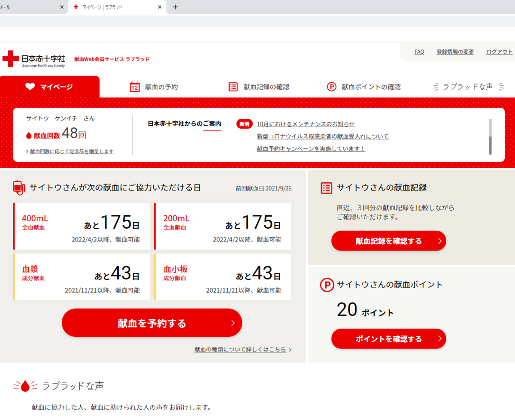The image size is (515, 420).
Task: Click the P circle icon beside サイトウさんの献血ポイント
Action: click(326, 285)
